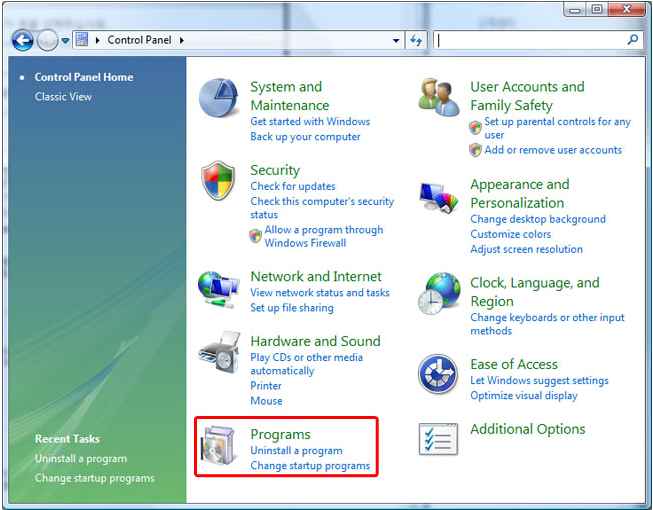
Task: Open the Network and Internet heading
Action: 316,276
